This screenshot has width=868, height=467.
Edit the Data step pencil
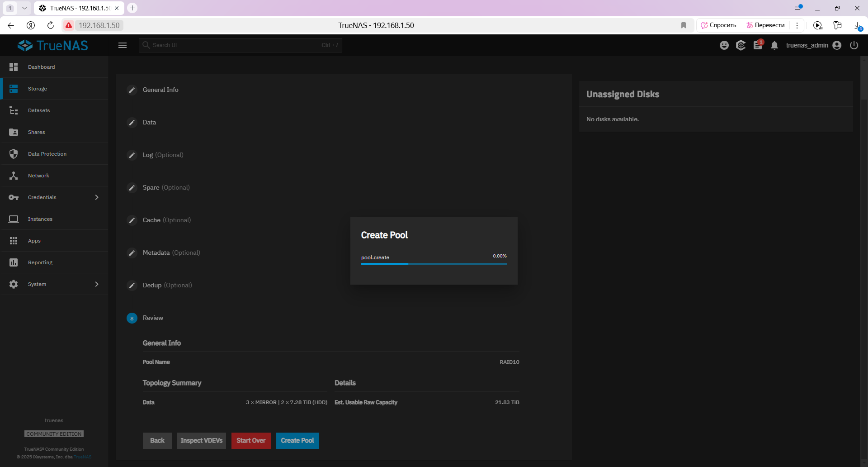pos(132,123)
